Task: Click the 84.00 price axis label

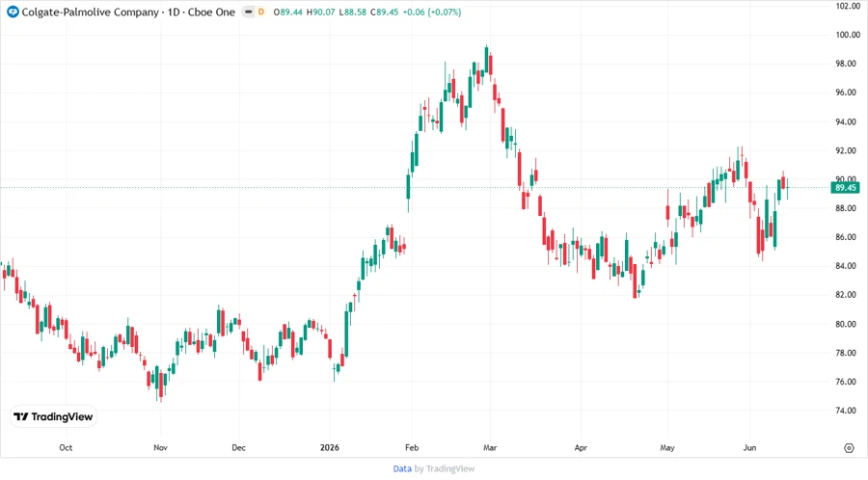Action: click(x=845, y=266)
